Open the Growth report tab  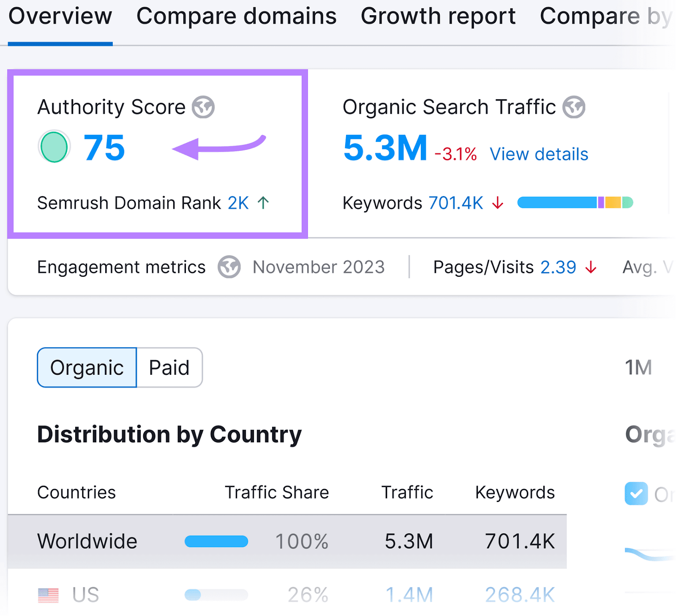pyautogui.click(x=438, y=17)
